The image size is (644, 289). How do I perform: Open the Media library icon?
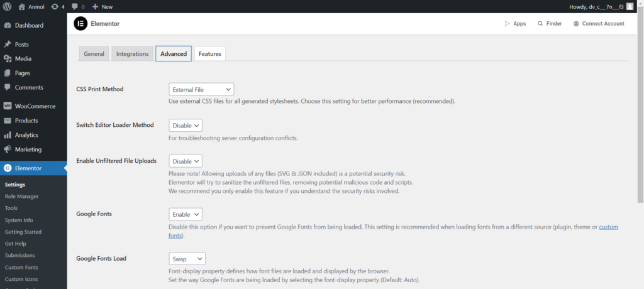point(7,58)
